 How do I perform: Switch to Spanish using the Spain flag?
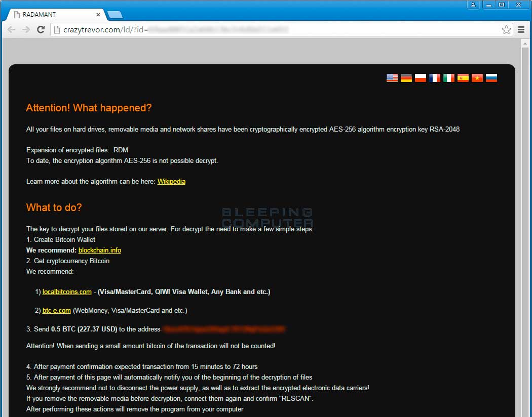pyautogui.click(x=463, y=78)
